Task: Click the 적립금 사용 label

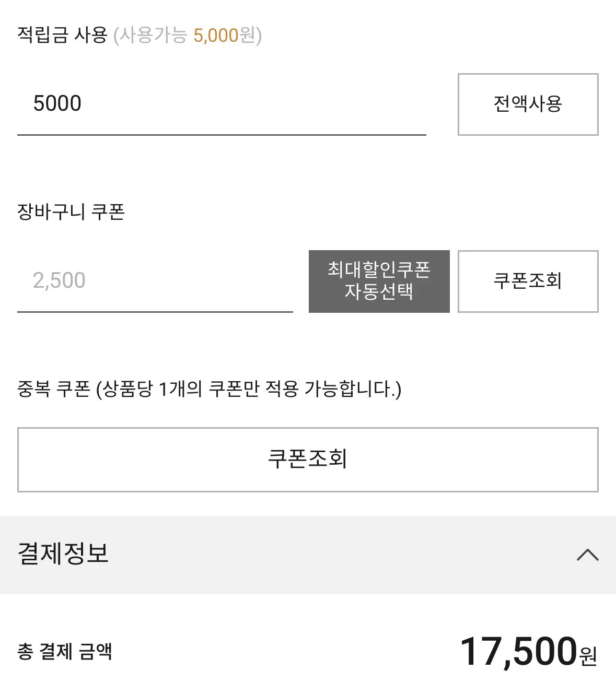Action: tap(62, 36)
